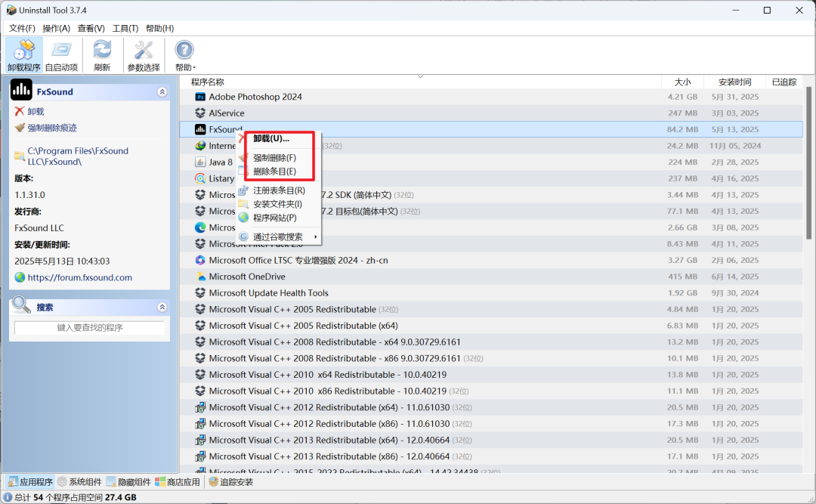This screenshot has height=504, width=816.
Task: Select the Java 8 program icon
Action: tap(199, 162)
